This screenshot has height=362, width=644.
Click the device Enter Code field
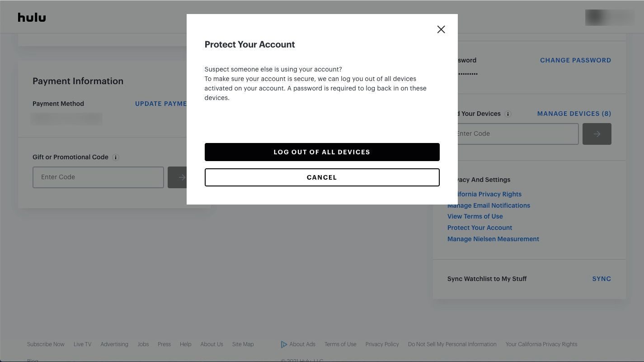[516, 134]
